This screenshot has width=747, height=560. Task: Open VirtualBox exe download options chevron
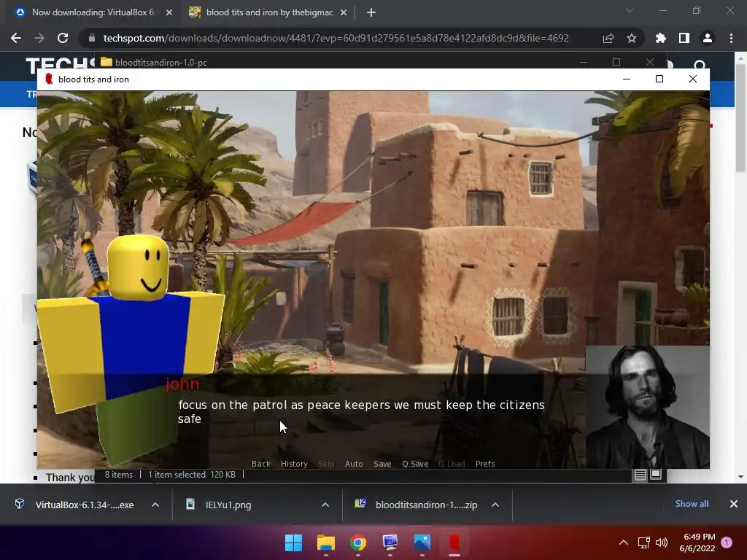point(155,505)
